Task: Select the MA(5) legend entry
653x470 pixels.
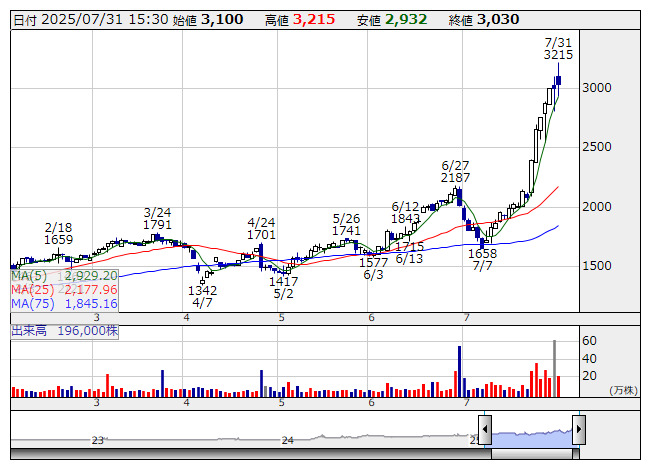Action: tap(64, 275)
